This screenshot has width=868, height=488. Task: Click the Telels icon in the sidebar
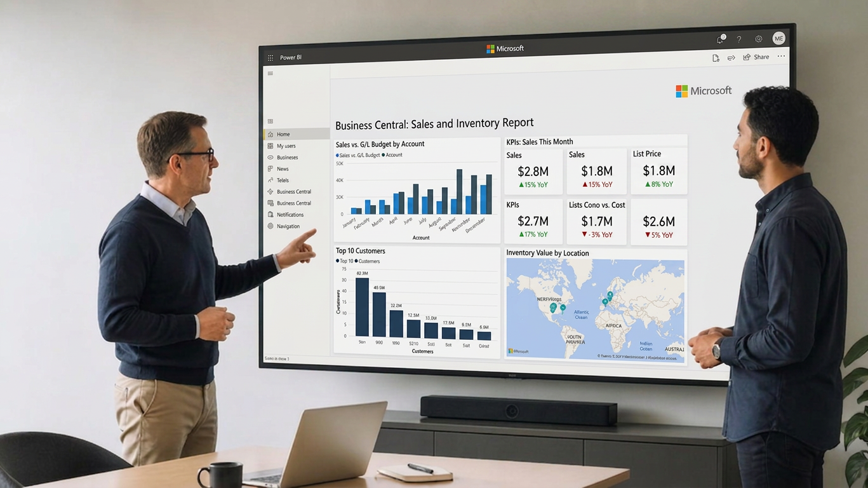[x=270, y=180]
